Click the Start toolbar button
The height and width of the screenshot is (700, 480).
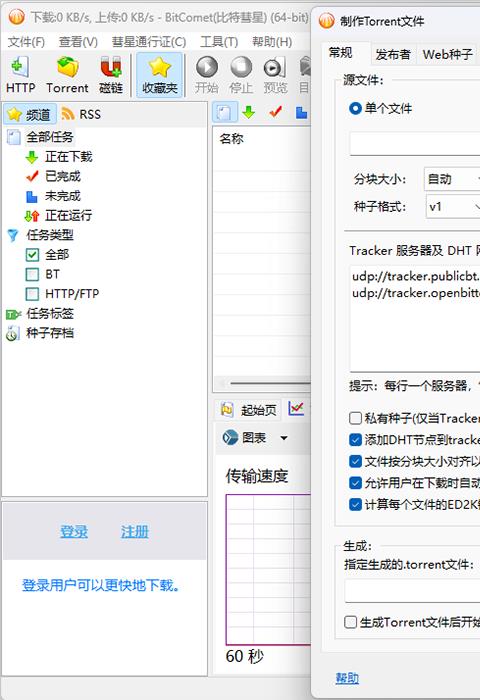point(207,75)
